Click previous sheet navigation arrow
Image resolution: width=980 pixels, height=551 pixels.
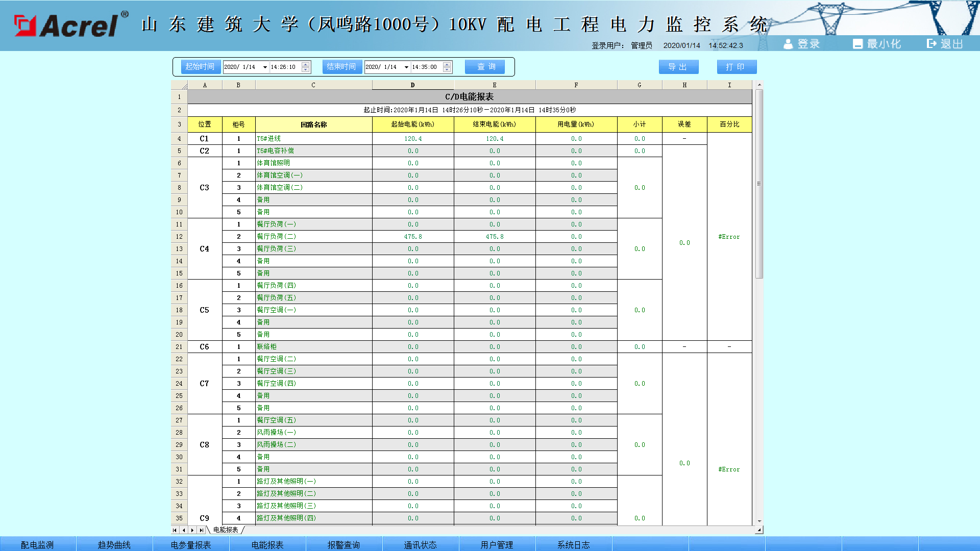point(184,530)
